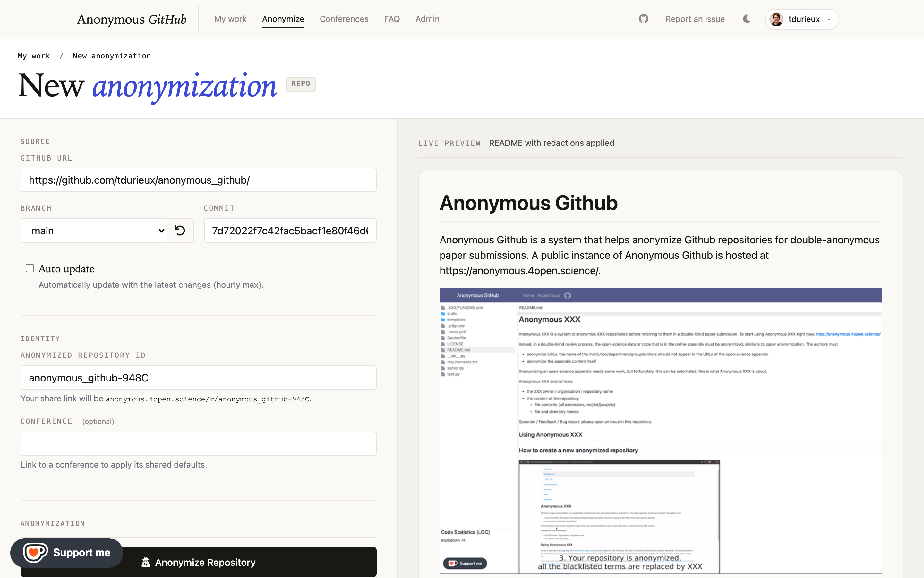924x578 pixels.
Task: Click 'README with redactions applied' text
Action: [x=551, y=143]
